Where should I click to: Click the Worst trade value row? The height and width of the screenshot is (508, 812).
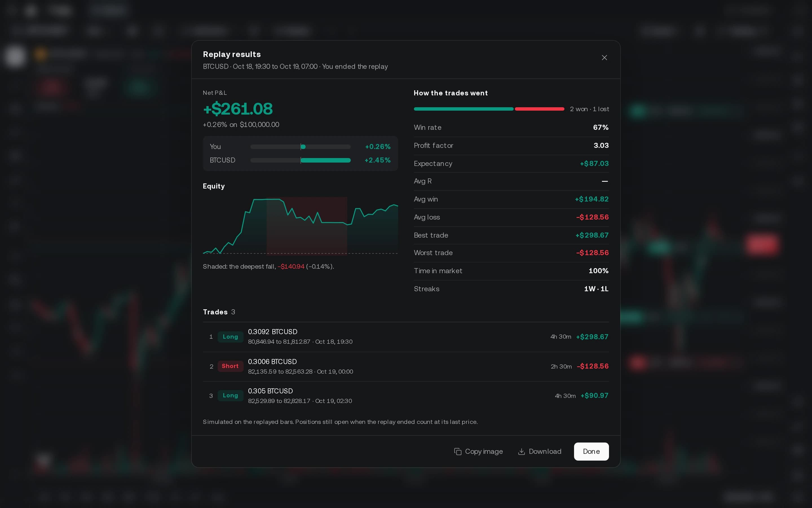[511, 253]
